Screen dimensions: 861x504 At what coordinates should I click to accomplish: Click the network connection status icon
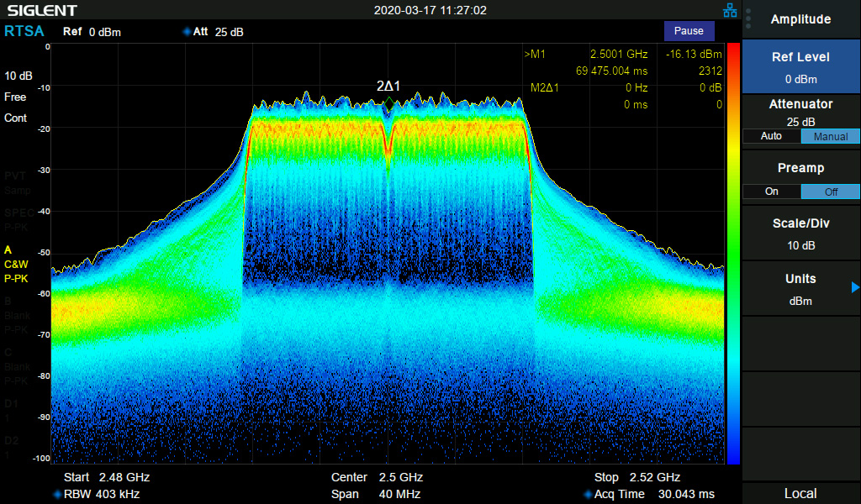coord(730,10)
